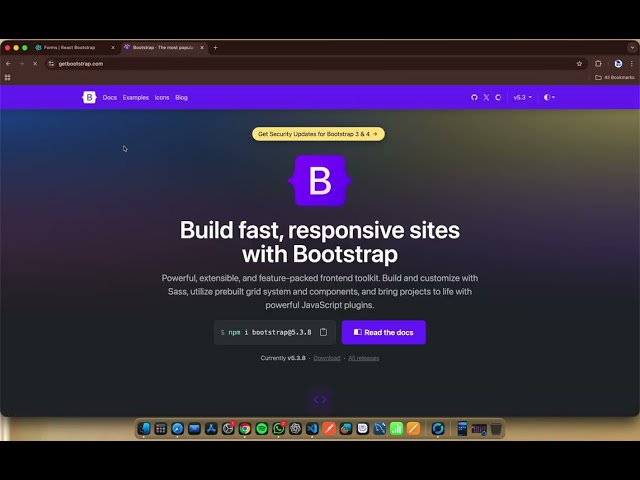The height and width of the screenshot is (480, 640).
Task: Open the Chrome three-dot menu
Action: [632, 64]
